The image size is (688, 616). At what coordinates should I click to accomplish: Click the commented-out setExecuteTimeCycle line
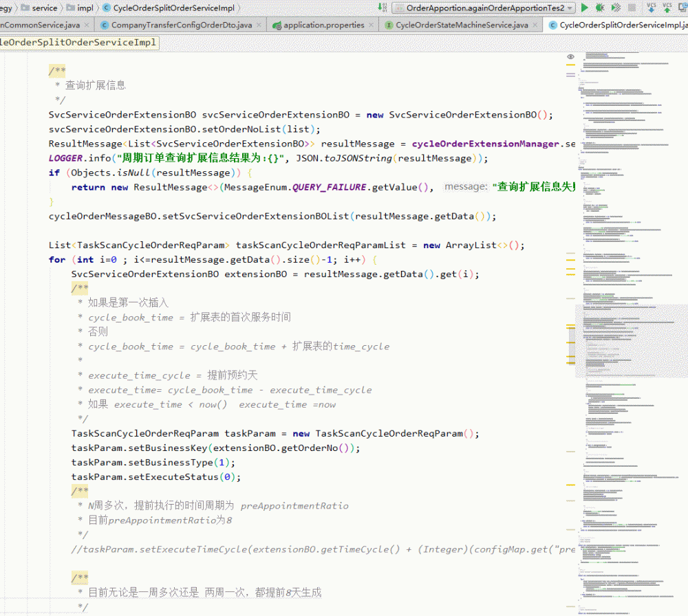tap(323, 549)
